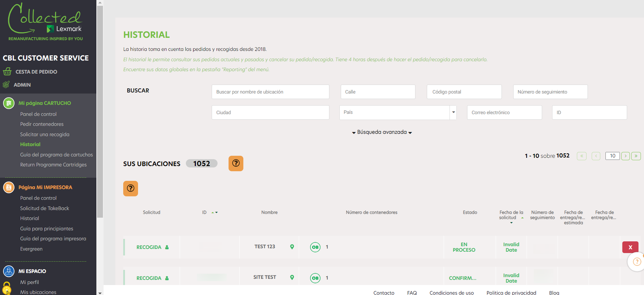This screenshot has height=295, width=644.
Task: Click the location pin next to SITE TEST
Action: point(292,277)
